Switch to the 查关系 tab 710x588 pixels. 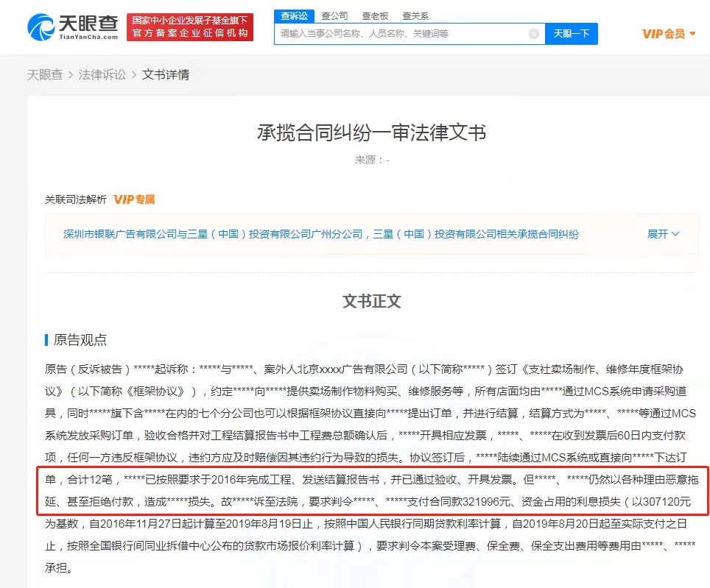[415, 16]
